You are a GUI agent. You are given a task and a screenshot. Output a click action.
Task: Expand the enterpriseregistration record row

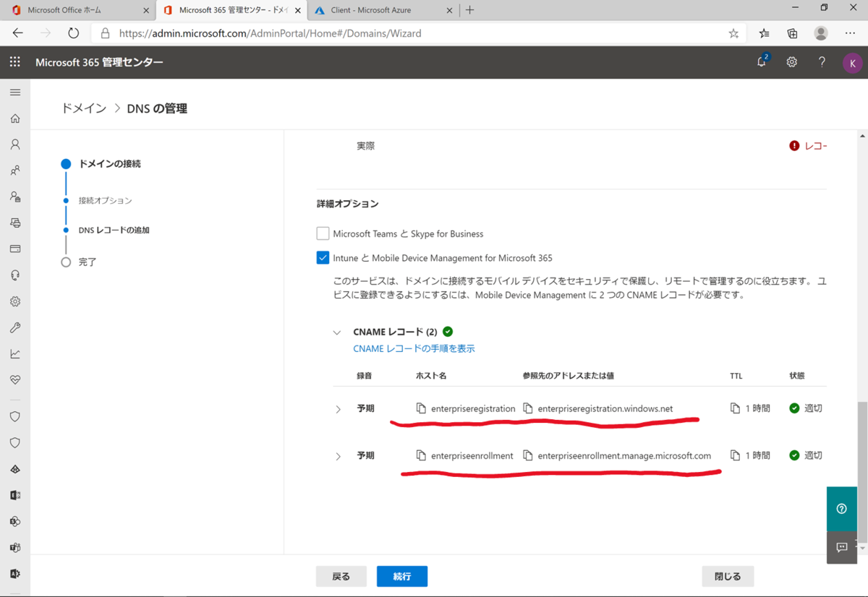(x=338, y=409)
